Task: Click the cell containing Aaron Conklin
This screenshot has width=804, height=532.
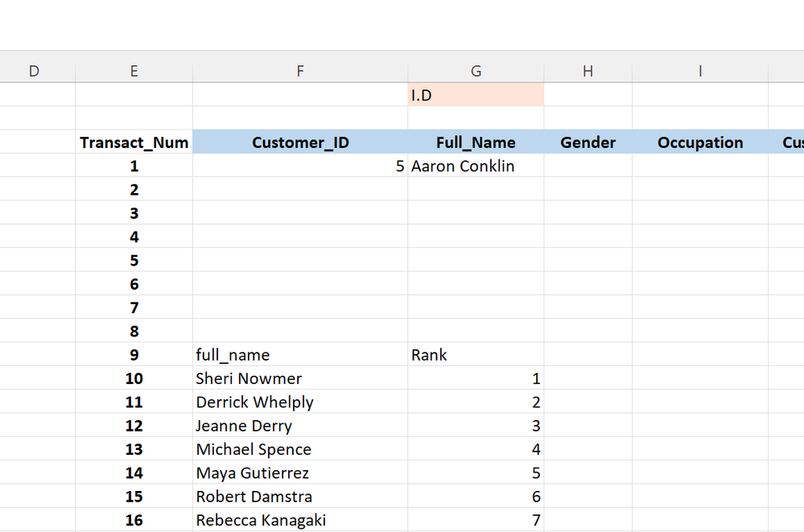Action: click(x=476, y=166)
